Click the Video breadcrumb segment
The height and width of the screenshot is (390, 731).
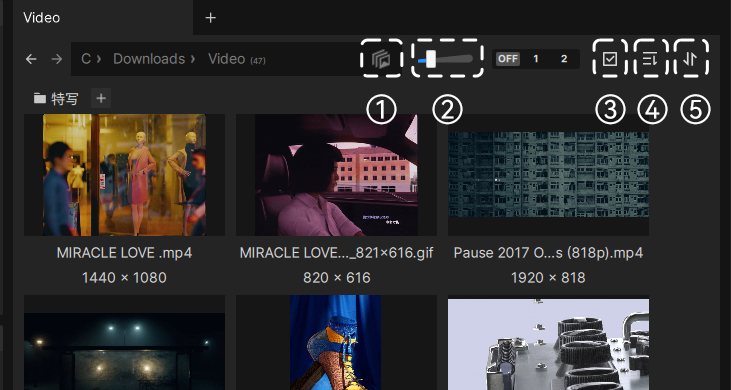tap(227, 59)
